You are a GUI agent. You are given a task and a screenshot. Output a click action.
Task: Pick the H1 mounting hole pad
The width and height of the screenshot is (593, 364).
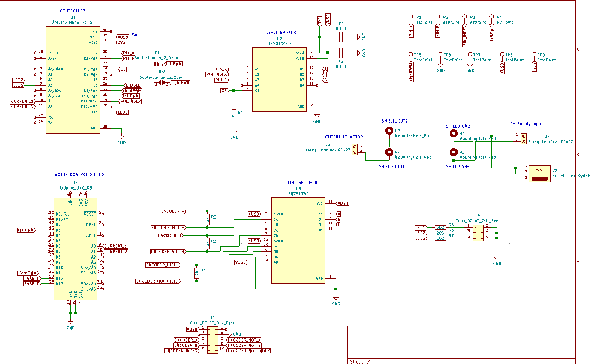454,134
